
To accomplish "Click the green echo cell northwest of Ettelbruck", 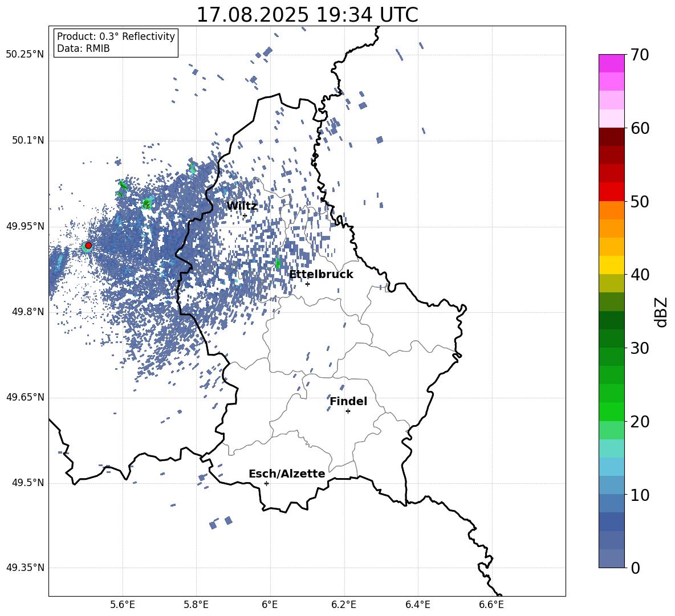I will point(278,263).
